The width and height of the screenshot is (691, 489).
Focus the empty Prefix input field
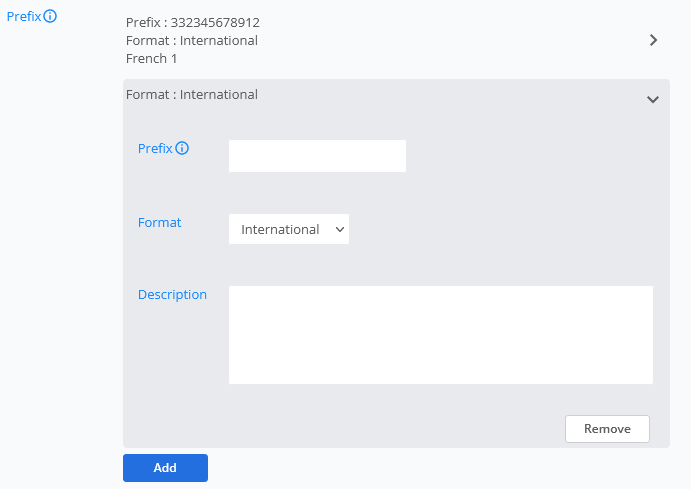click(317, 156)
